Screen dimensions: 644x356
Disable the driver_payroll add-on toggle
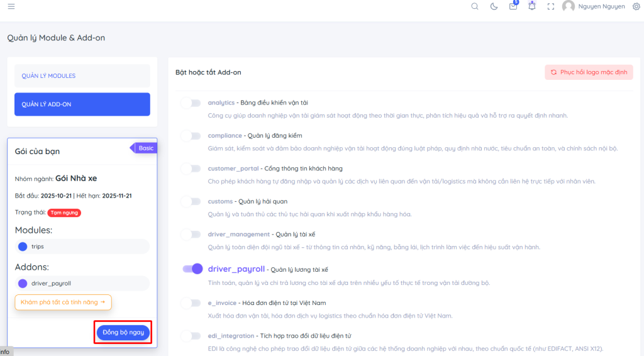click(192, 269)
